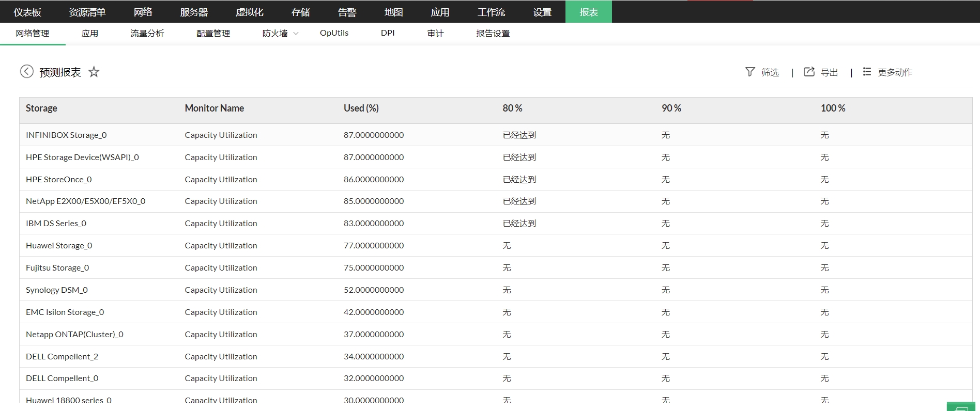Click the 86.0000000000 used value
The width and height of the screenshot is (980, 411).
tap(374, 180)
